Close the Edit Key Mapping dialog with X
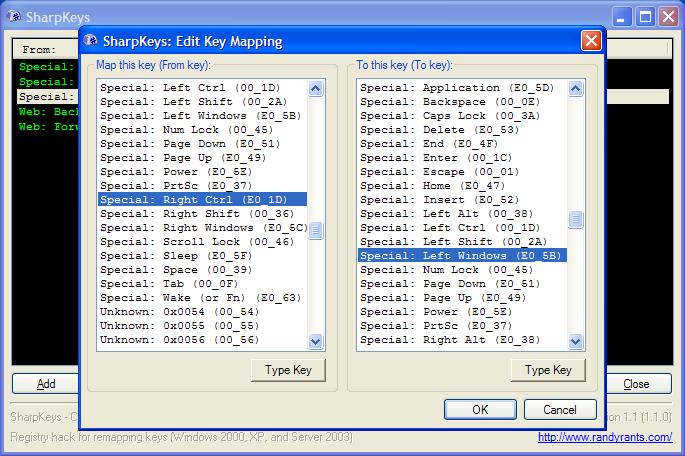 pyautogui.click(x=592, y=41)
